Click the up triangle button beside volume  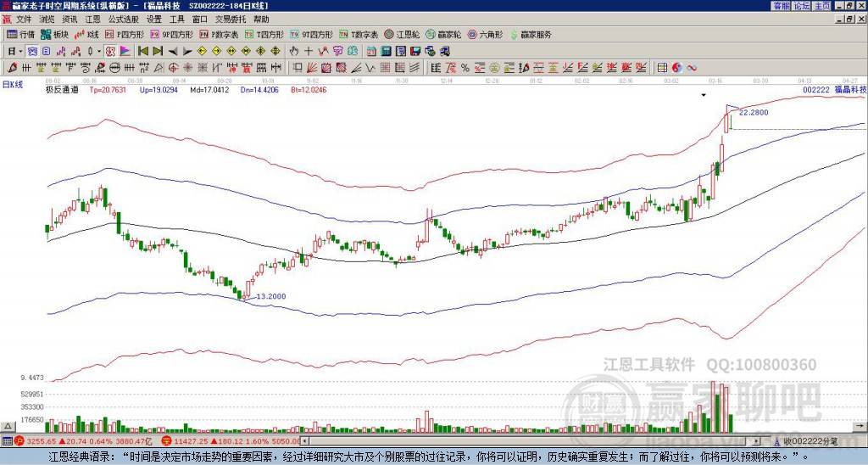pos(8,426)
